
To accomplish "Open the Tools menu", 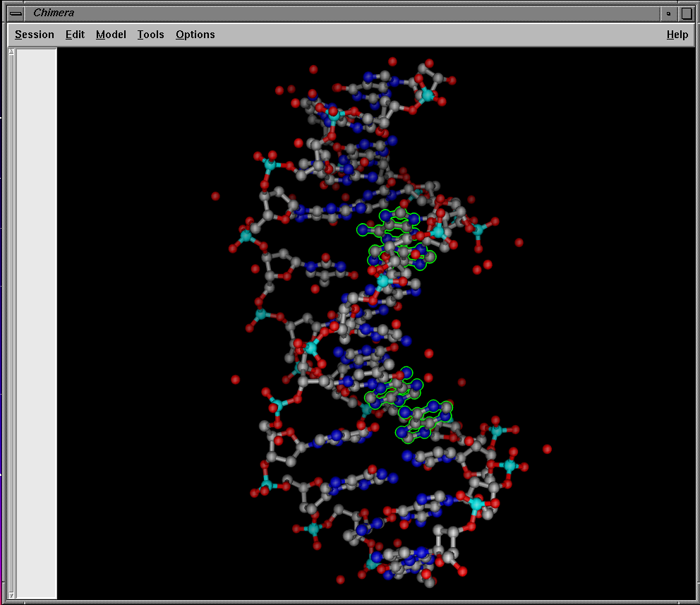I will 150,35.
